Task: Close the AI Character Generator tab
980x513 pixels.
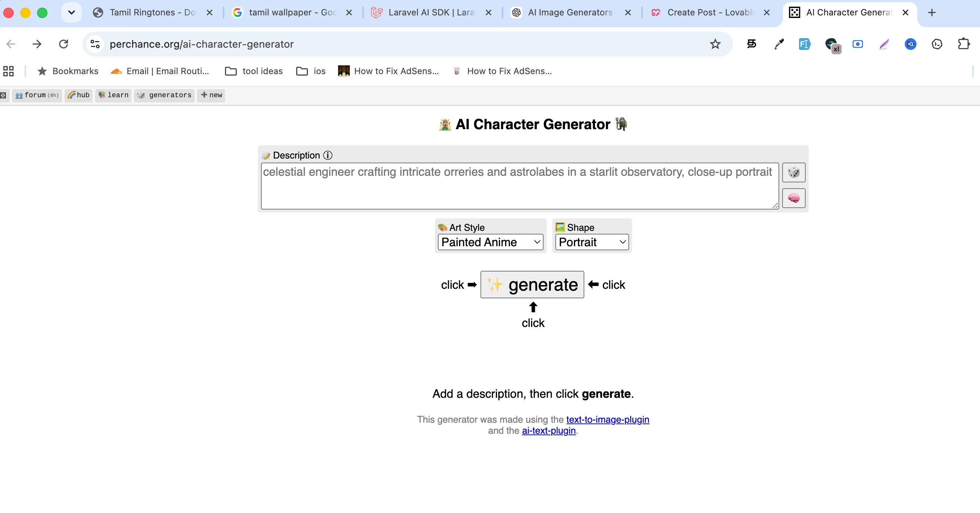Action: (905, 12)
